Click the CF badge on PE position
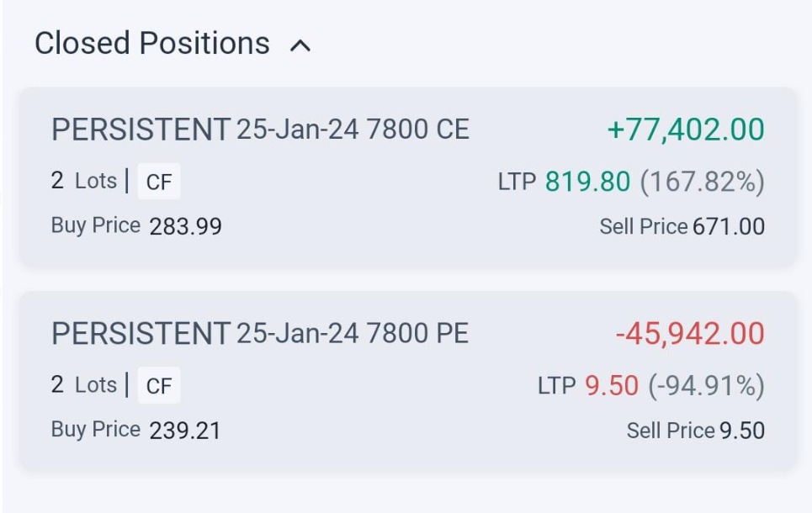This screenshot has width=812, height=513. coord(159,386)
